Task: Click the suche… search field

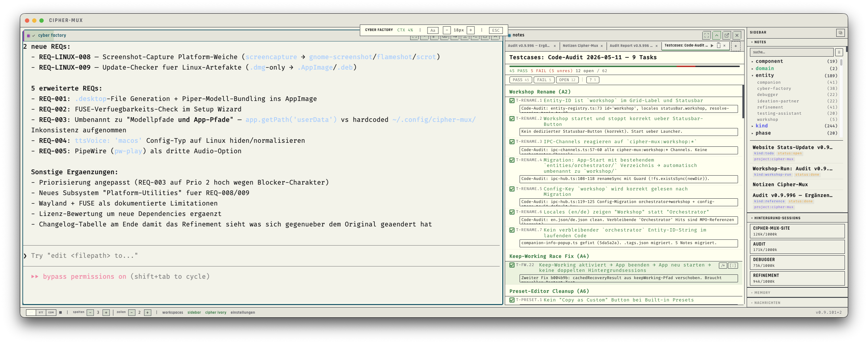Action: 791,52
